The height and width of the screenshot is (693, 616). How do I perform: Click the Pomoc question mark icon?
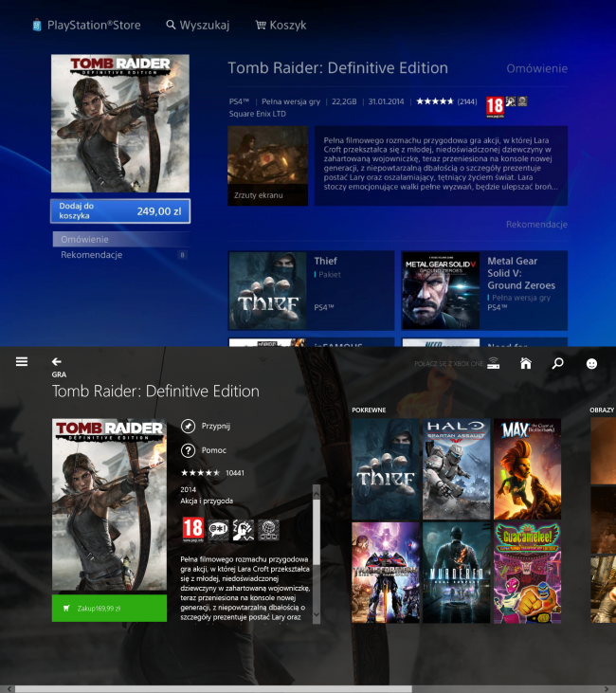(188, 450)
